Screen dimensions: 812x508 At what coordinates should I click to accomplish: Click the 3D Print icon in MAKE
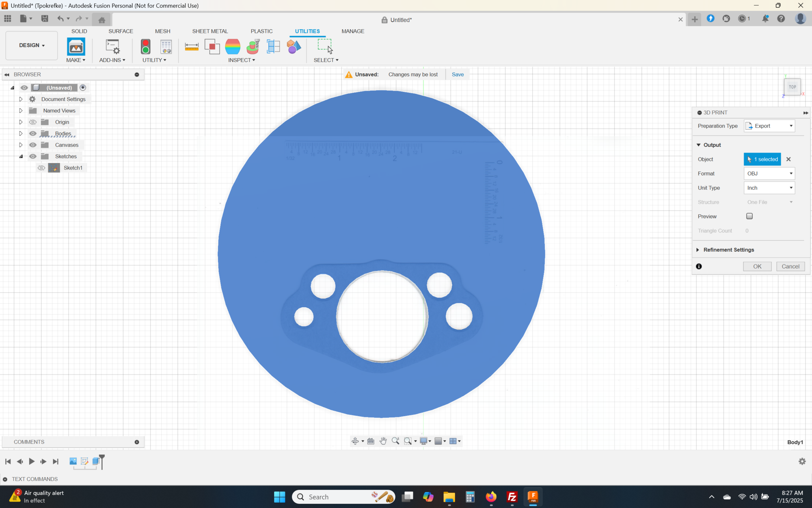point(76,47)
